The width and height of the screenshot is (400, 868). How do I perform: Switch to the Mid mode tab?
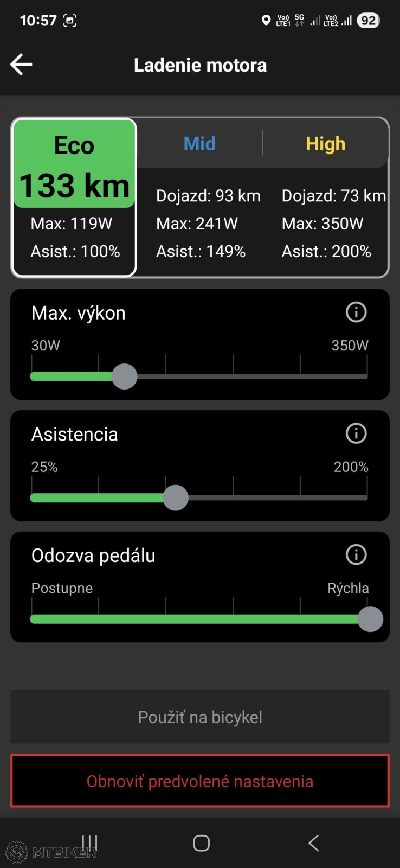[199, 144]
